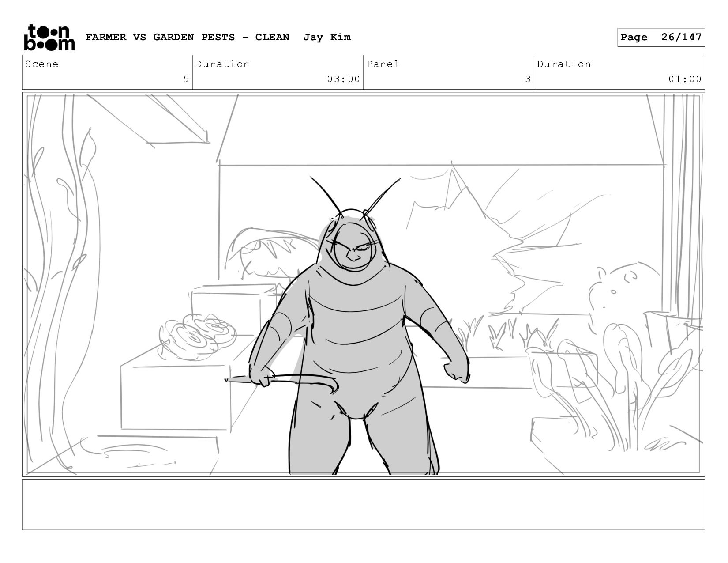The width and height of the screenshot is (728, 563).
Task: Click the Toon Boom logo
Action: point(49,38)
